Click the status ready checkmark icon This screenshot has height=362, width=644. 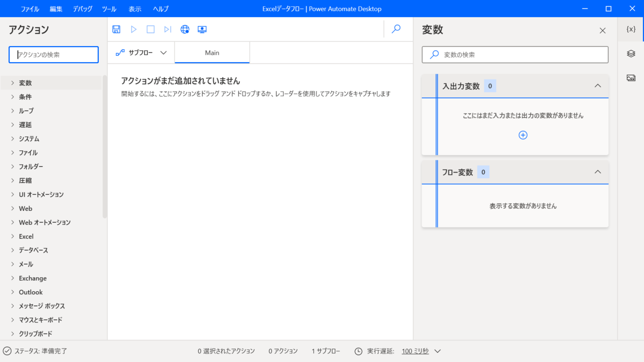(7, 351)
